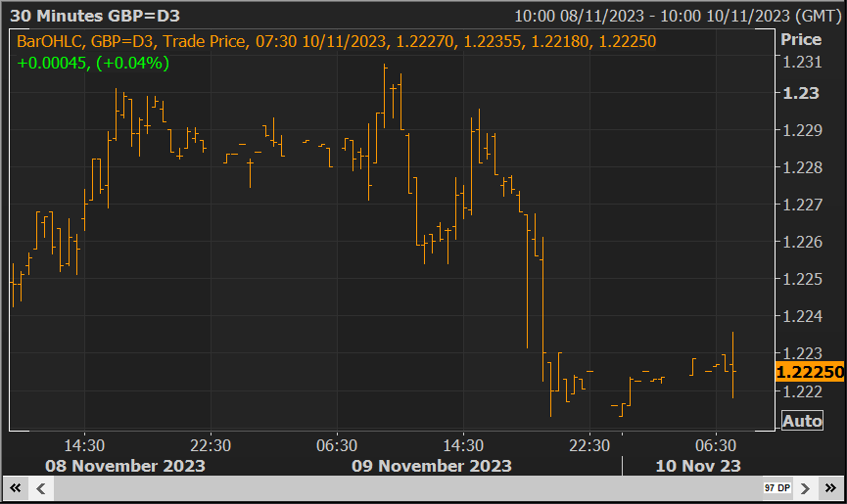Click the 06:30 label above 09 November 2023
The height and width of the screenshot is (504, 847).
click(337, 445)
